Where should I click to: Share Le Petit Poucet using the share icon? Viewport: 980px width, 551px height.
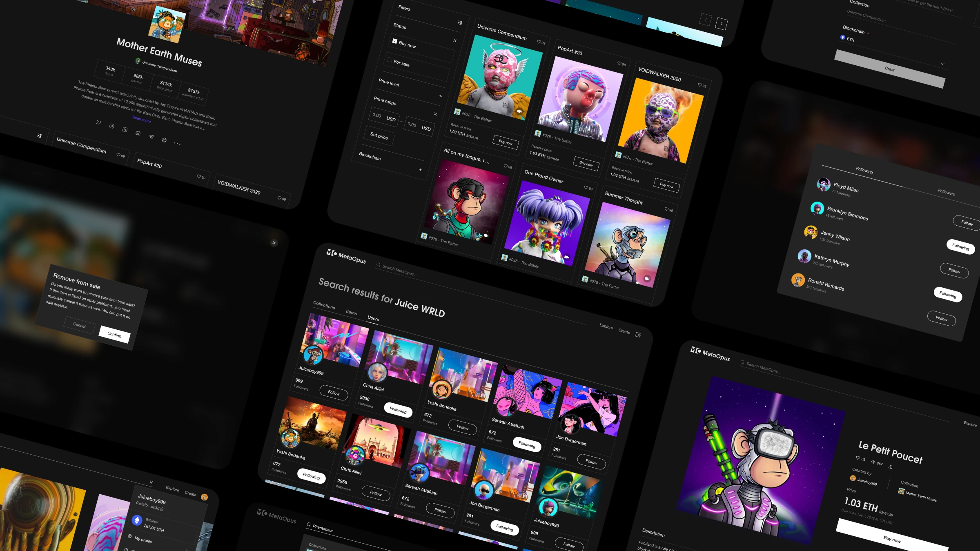(890, 467)
